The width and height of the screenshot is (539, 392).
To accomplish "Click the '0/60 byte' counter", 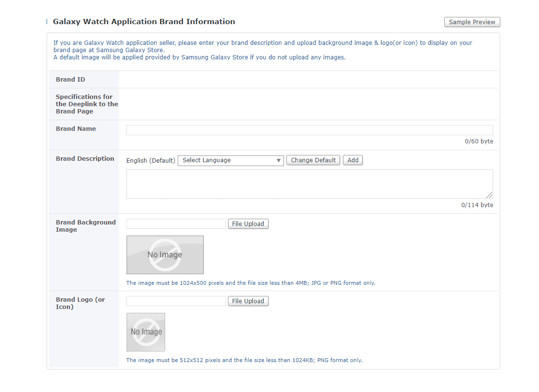I will [479, 141].
